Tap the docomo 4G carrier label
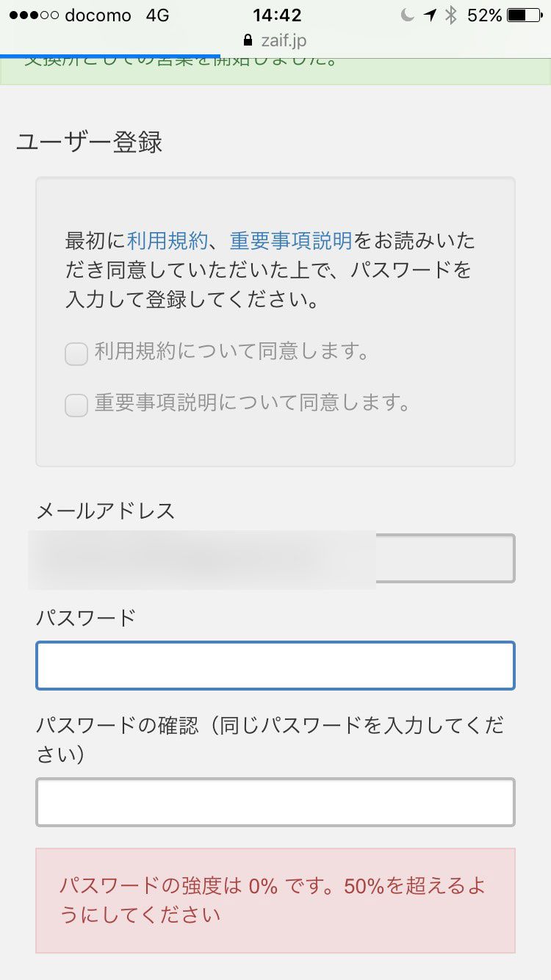551x980 pixels. (117, 15)
